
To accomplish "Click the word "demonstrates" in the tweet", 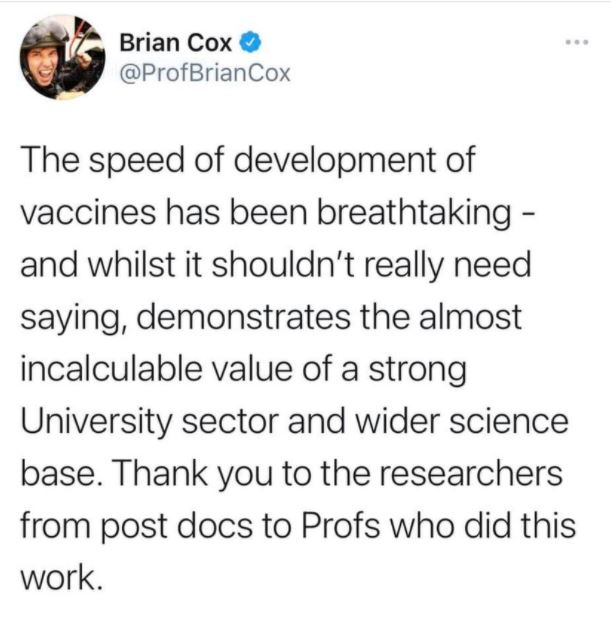I will (244, 317).
